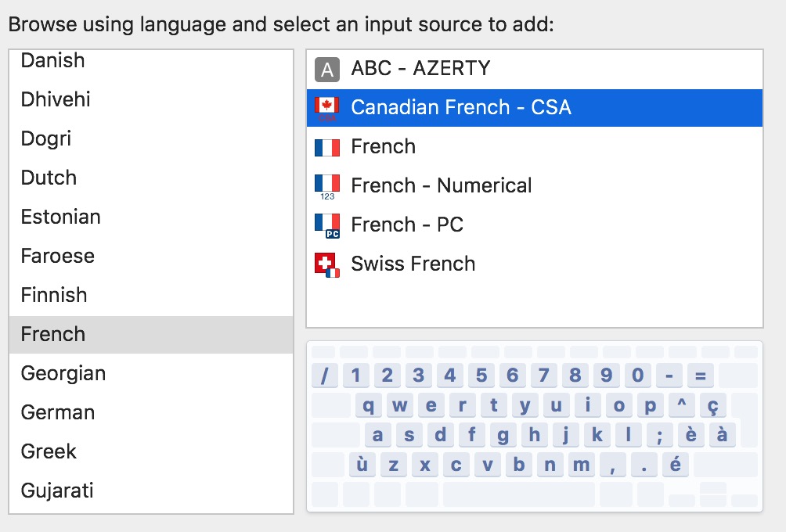Click the Swiss French flag icon
Viewport: 786px width, 532px height.
[326, 264]
